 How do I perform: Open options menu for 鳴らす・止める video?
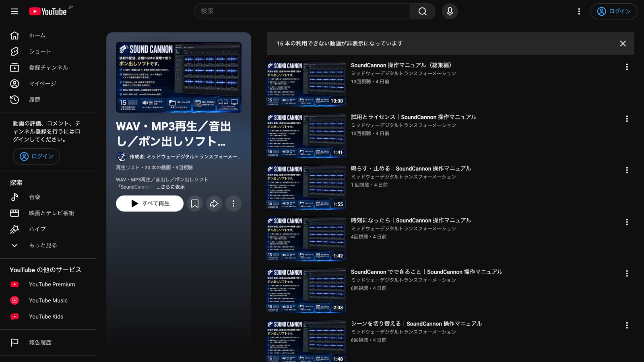pyautogui.click(x=627, y=170)
